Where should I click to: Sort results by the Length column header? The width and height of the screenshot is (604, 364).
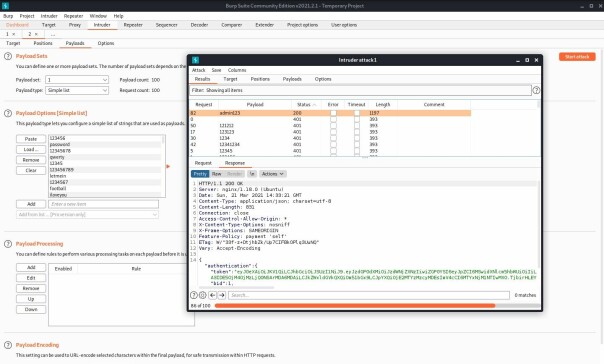tap(383, 105)
